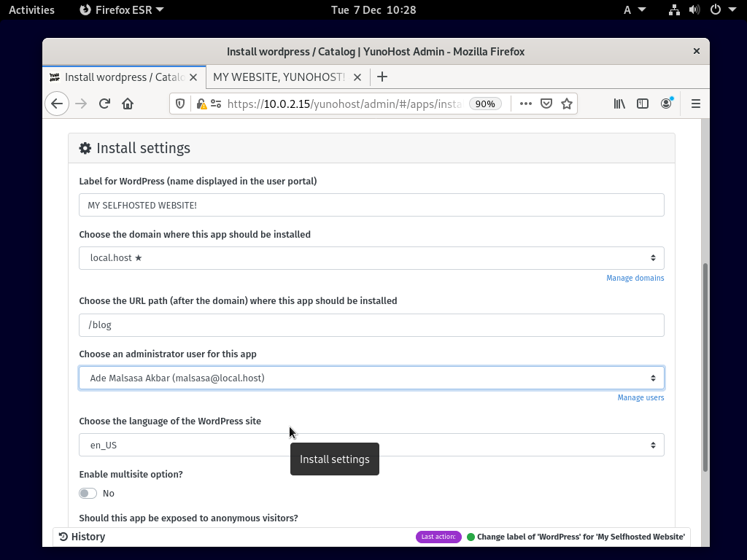
Task: Click the URL path field with /blog
Action: pyautogui.click(x=371, y=325)
